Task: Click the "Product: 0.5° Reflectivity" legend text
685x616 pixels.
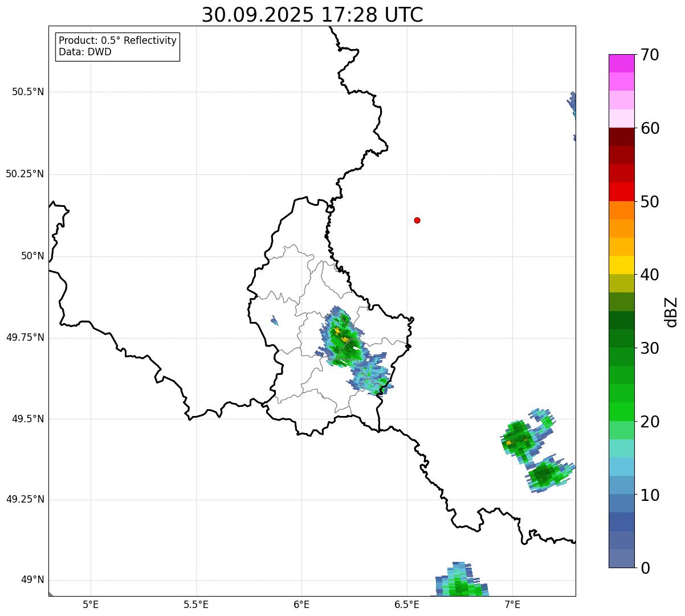Action: click(x=117, y=40)
